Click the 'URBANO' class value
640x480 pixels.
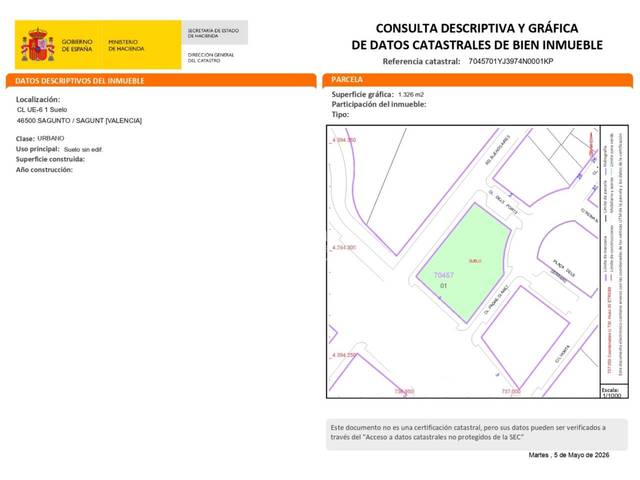click(51, 138)
